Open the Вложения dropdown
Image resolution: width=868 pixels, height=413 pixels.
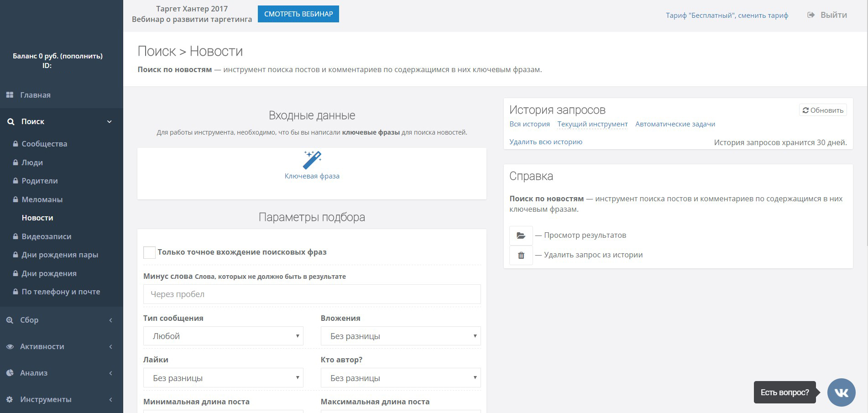click(x=401, y=336)
